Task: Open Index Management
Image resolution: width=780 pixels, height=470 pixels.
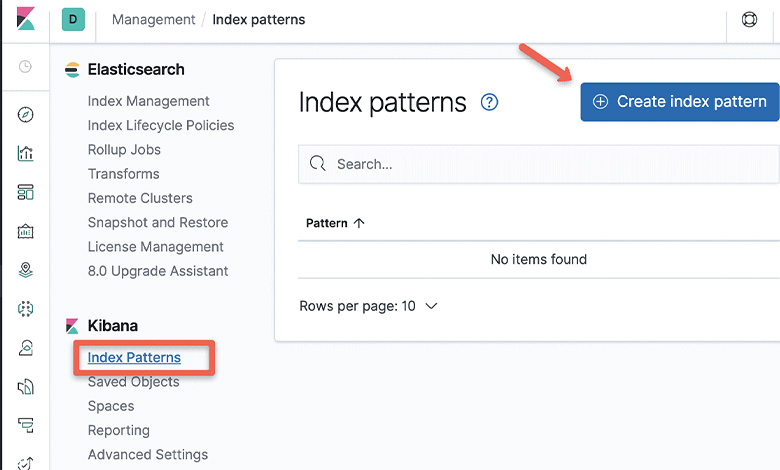Action: 148,101
